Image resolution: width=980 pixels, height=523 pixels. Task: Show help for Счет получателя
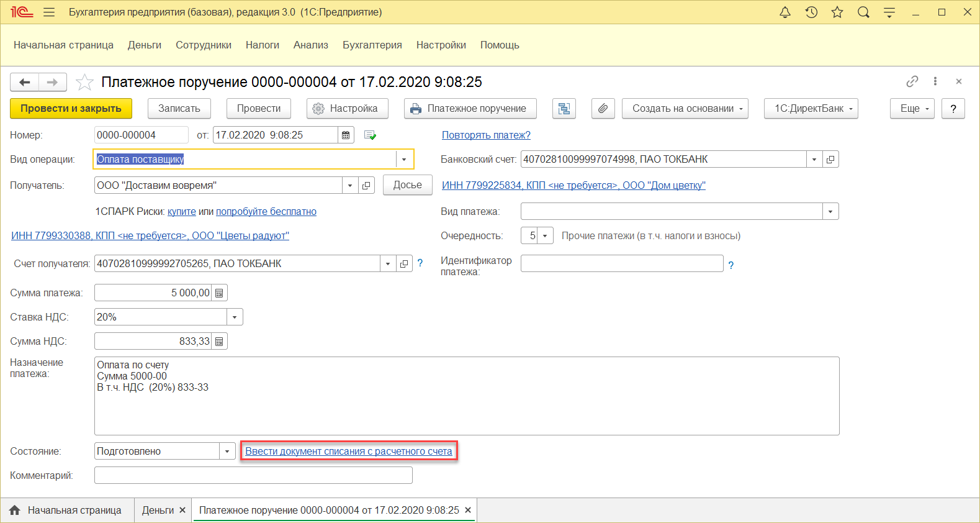click(x=420, y=263)
